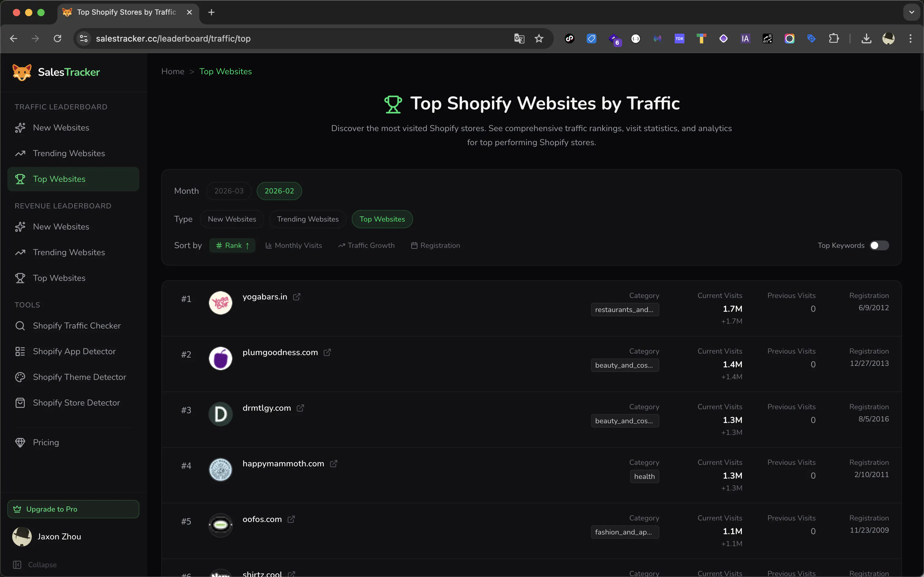Click the plumgoodness.com store logo
The image size is (924, 577).
coord(221,358)
